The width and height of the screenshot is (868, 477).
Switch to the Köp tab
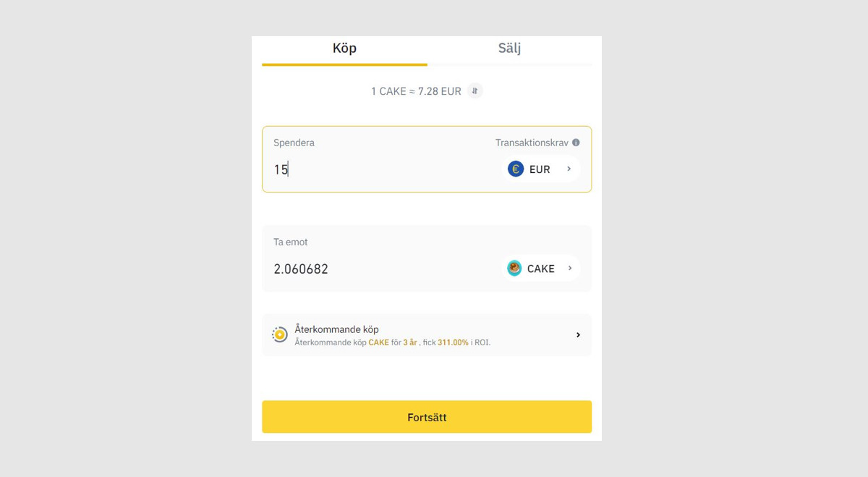(x=344, y=48)
